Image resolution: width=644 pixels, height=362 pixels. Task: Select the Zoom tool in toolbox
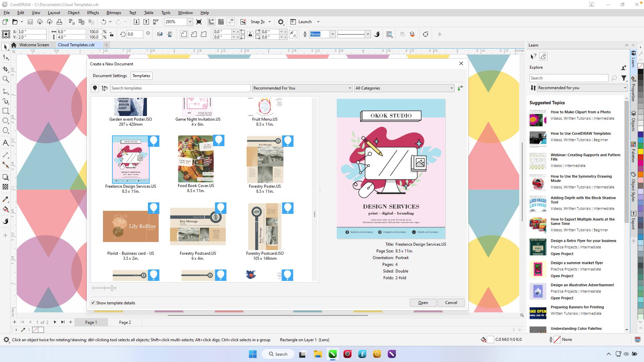(5, 79)
